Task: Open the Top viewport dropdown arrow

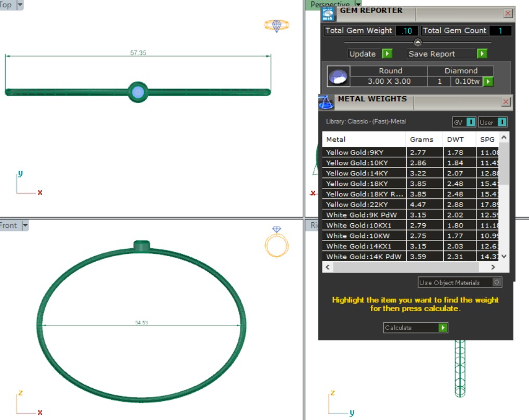Action: [20, 5]
